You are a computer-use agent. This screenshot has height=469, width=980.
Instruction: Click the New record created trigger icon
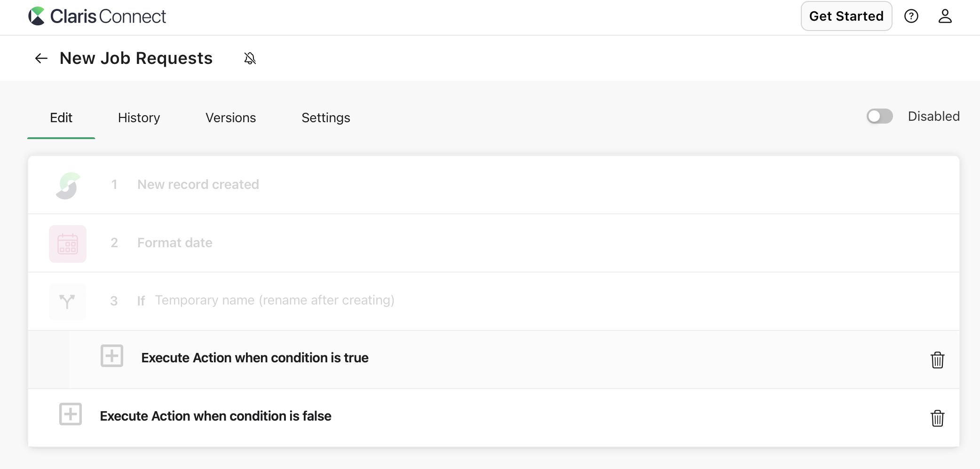68,185
